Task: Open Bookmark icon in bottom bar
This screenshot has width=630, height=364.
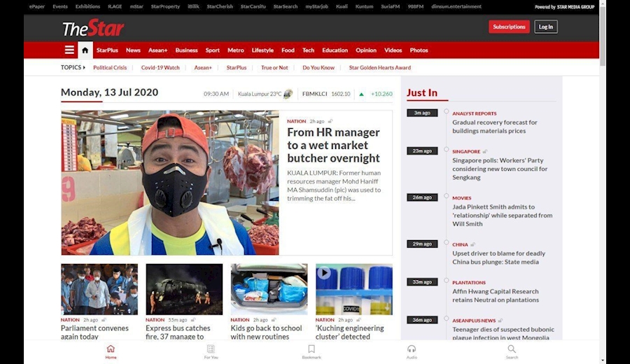Action: click(x=311, y=349)
